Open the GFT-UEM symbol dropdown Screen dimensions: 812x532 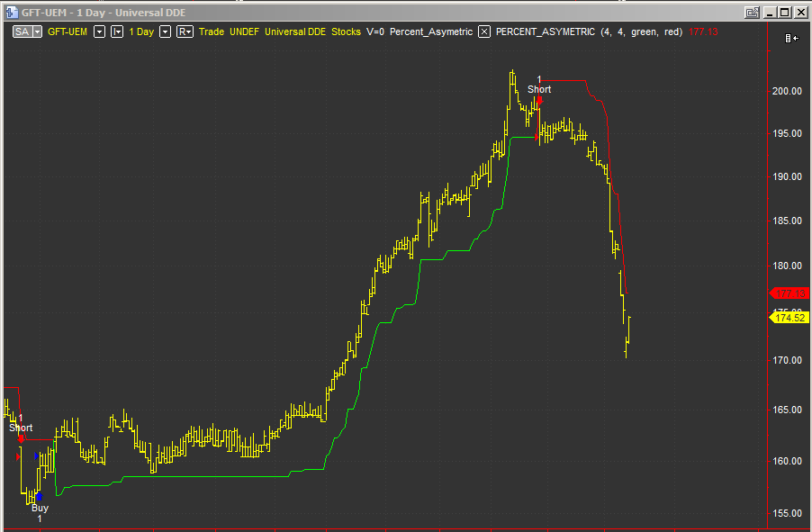point(99,31)
